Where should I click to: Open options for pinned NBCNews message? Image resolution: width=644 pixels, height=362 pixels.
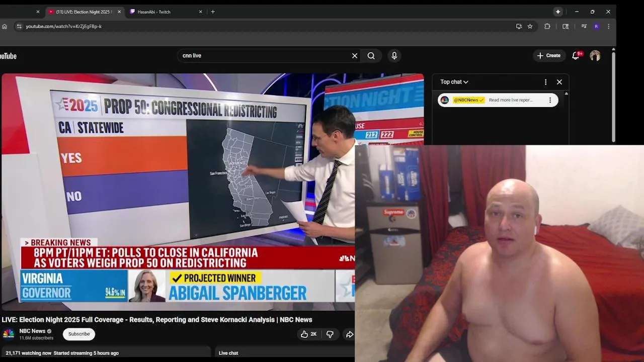click(550, 100)
